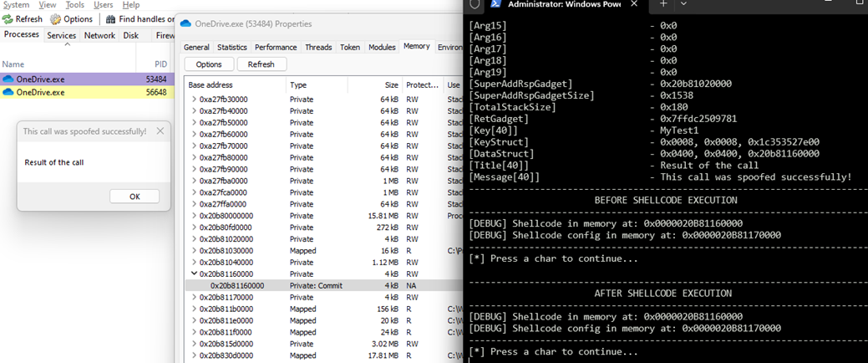The width and height of the screenshot is (868, 363).
Task: Open the Users menu
Action: [x=104, y=4]
